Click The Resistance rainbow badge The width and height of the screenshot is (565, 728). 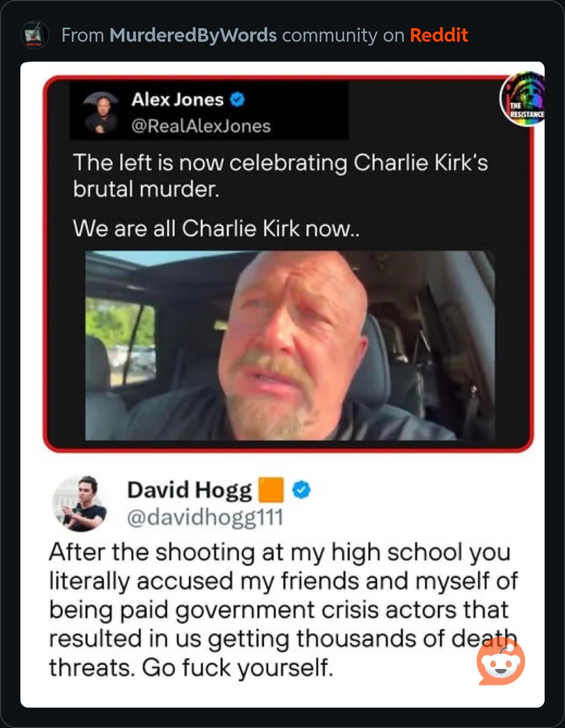(523, 99)
